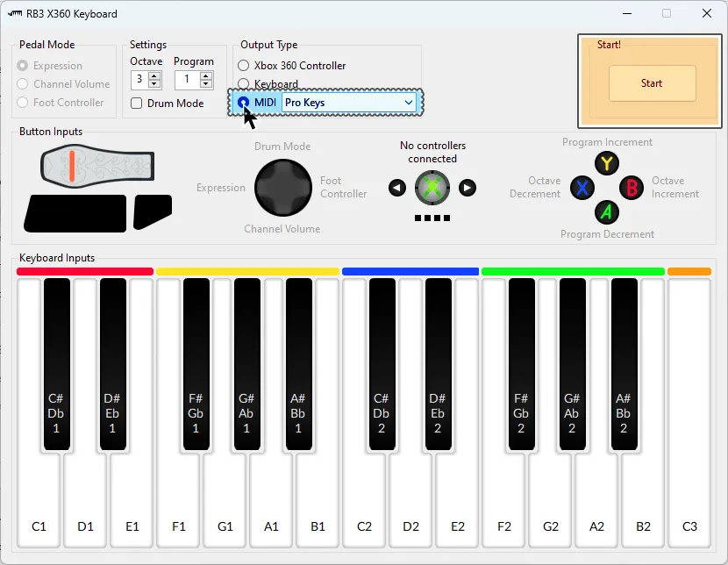Open the Pro Keys MIDI dropdown

point(349,103)
